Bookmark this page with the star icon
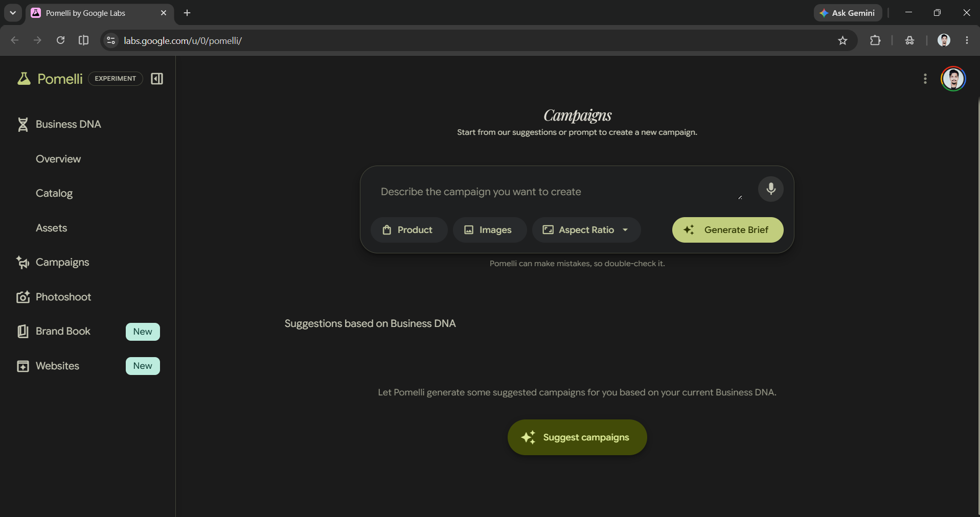 tap(843, 40)
